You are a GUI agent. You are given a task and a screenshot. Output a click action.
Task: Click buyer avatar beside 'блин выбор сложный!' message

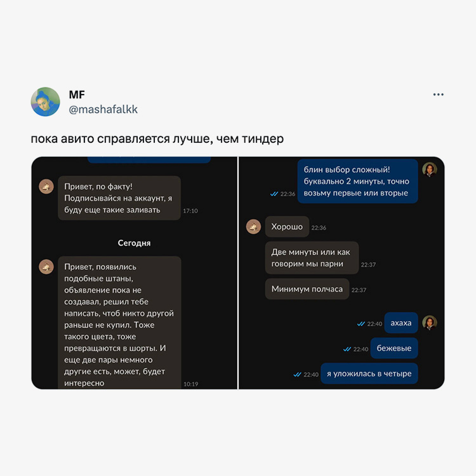click(430, 169)
